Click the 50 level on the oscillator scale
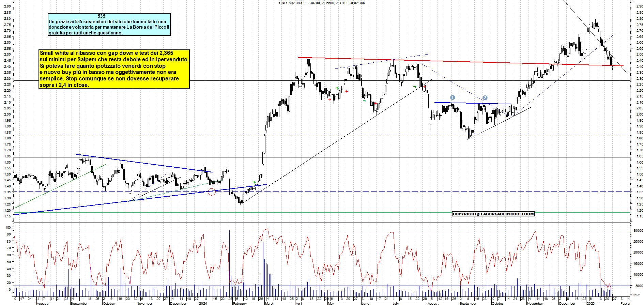 click(x=8, y=262)
